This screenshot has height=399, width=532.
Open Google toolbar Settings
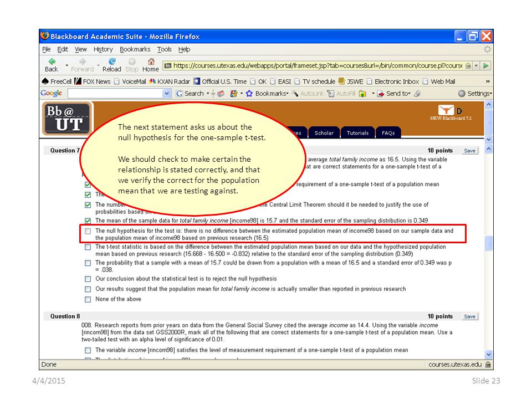pyautogui.click(x=474, y=93)
